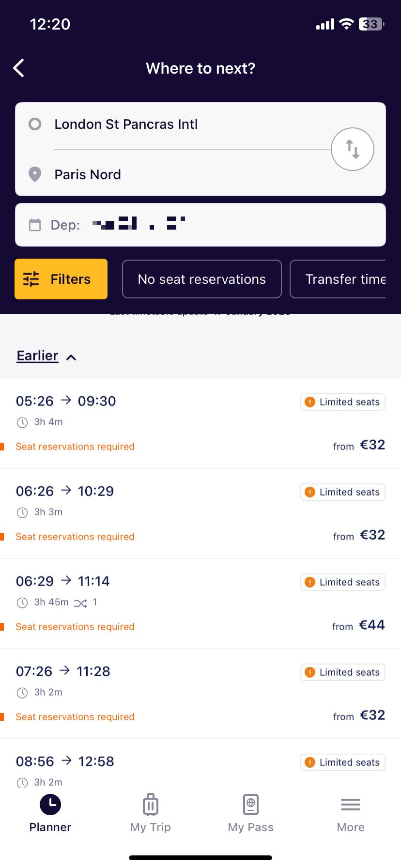Switch to the Planner tab
This screenshot has width=401, height=868.
50,813
